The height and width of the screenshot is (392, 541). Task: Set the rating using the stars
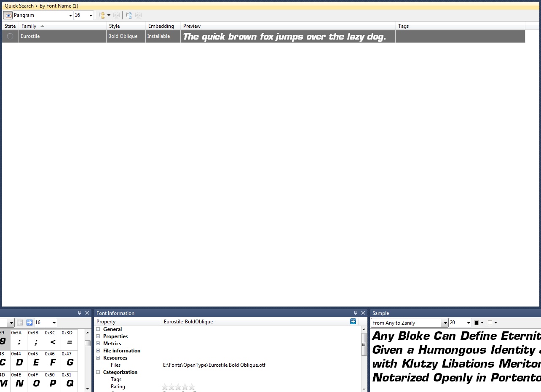click(178, 387)
